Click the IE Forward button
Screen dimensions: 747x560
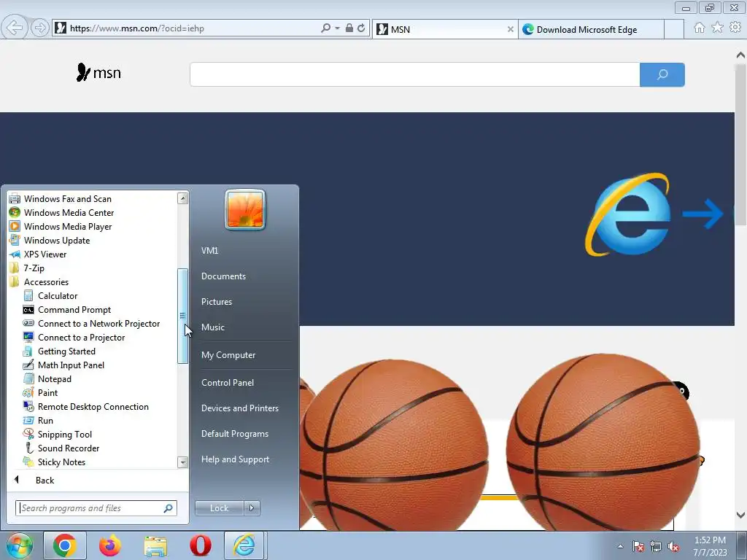(x=40, y=28)
